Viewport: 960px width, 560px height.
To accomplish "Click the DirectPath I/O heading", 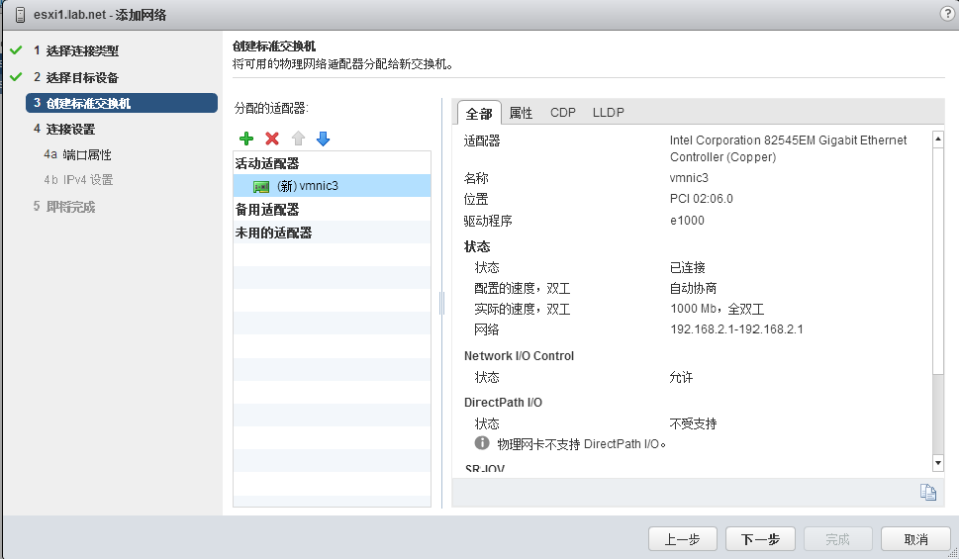I will pyautogui.click(x=504, y=403).
